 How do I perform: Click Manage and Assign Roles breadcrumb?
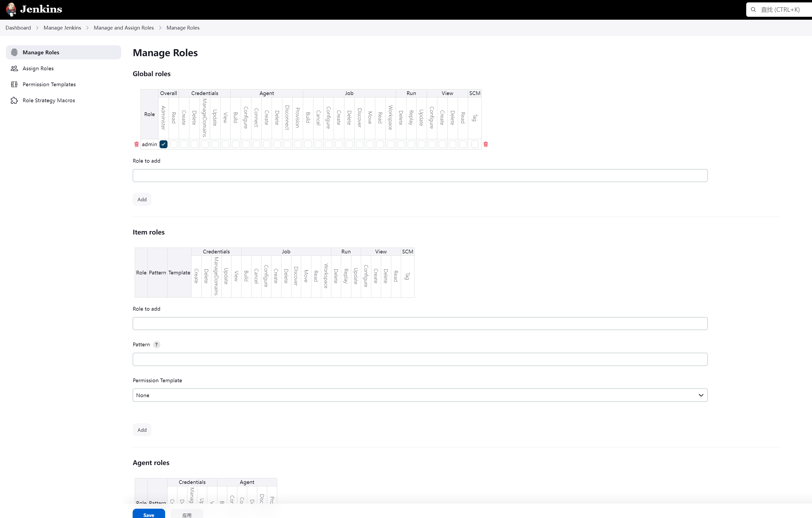point(124,28)
